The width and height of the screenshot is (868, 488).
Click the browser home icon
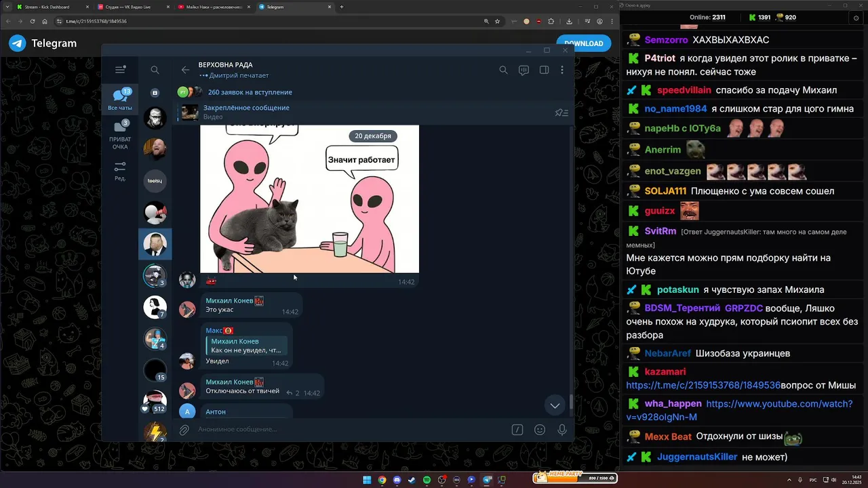tap(45, 21)
